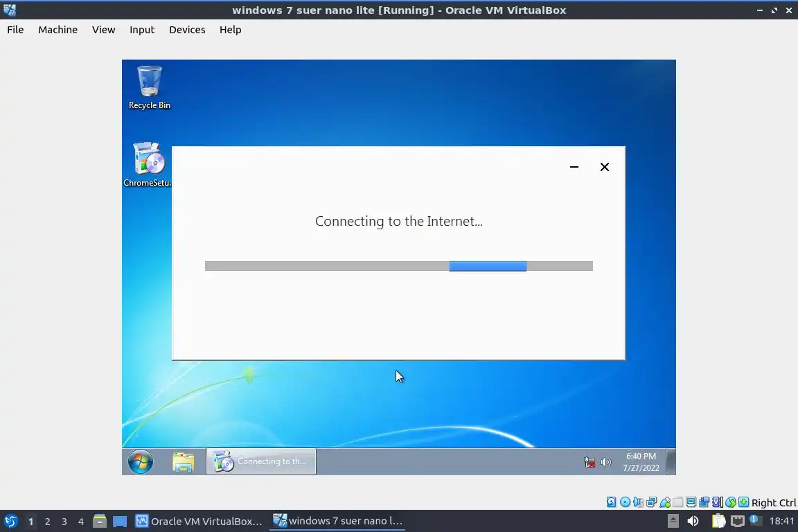Open the Machine menu
798x532 pixels.
tap(57, 30)
